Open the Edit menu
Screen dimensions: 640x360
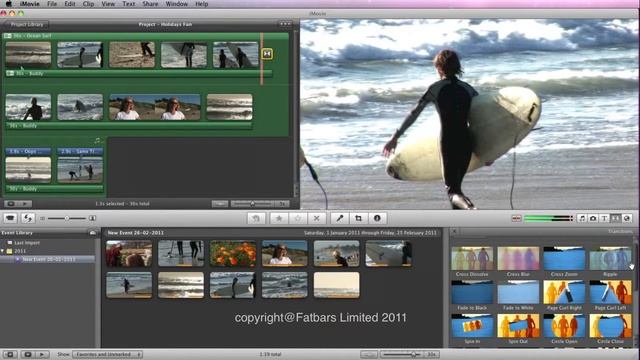70,4
